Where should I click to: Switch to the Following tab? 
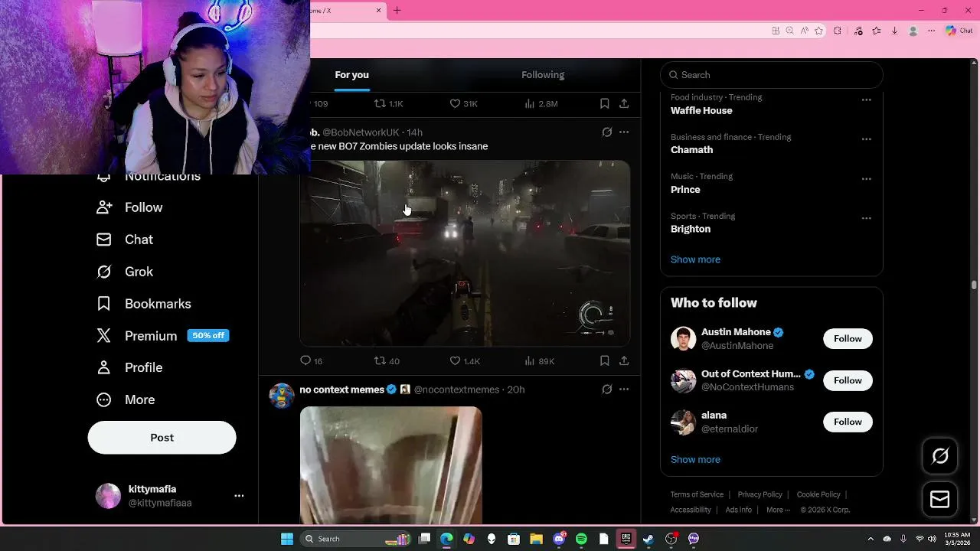[x=543, y=75]
